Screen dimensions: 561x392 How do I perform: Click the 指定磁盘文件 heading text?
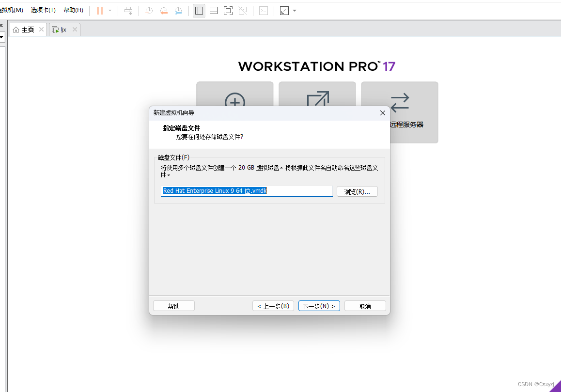tap(181, 128)
